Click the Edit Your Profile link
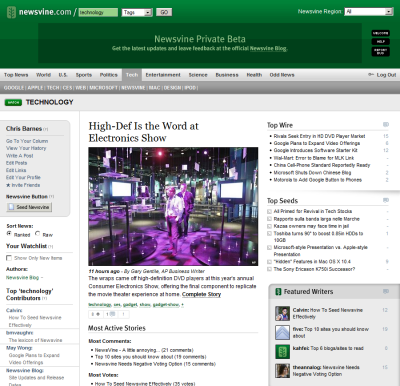Viewport: 400px width, 386px height. [x=23, y=178]
